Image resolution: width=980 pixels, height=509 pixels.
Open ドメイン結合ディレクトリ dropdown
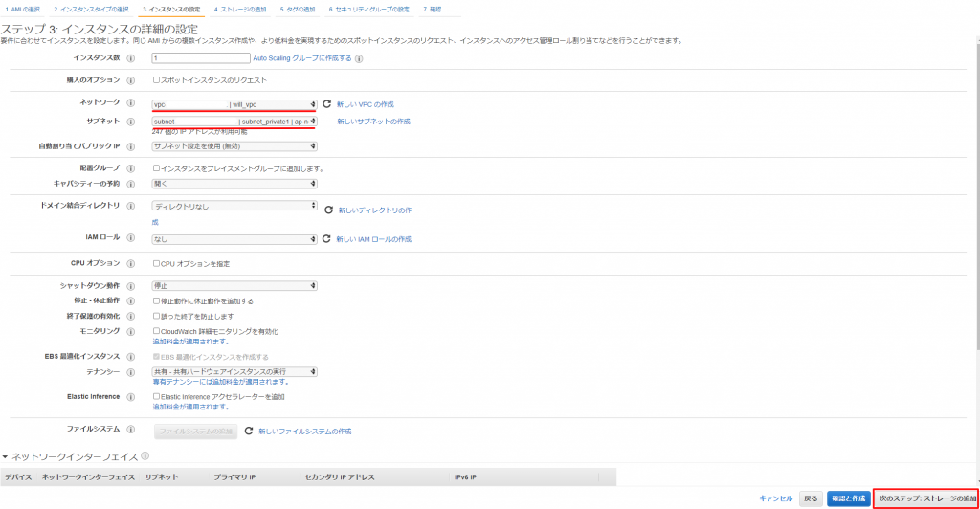(x=234, y=206)
